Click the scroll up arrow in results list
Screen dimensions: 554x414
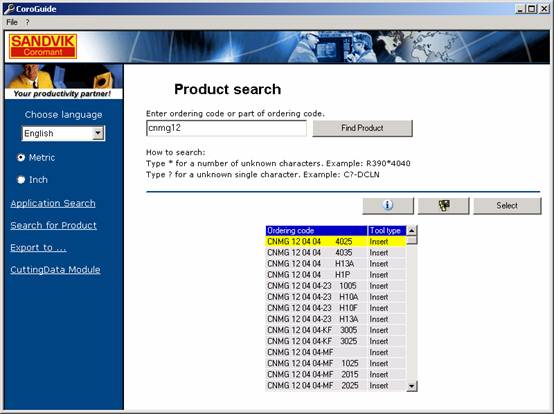[x=411, y=231]
